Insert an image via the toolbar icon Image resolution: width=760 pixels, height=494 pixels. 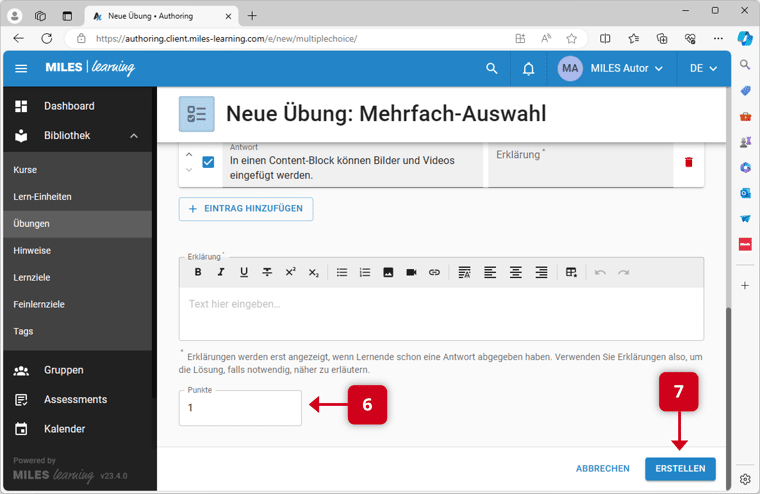click(x=388, y=272)
